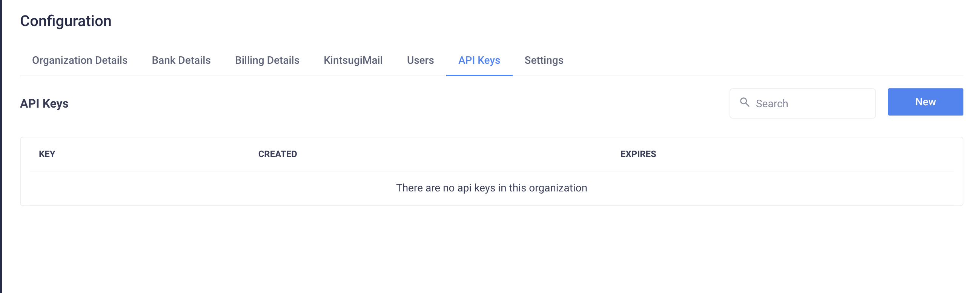Sort by the KEY column header
Image resolution: width=980 pixels, height=293 pixels.
pos(47,154)
